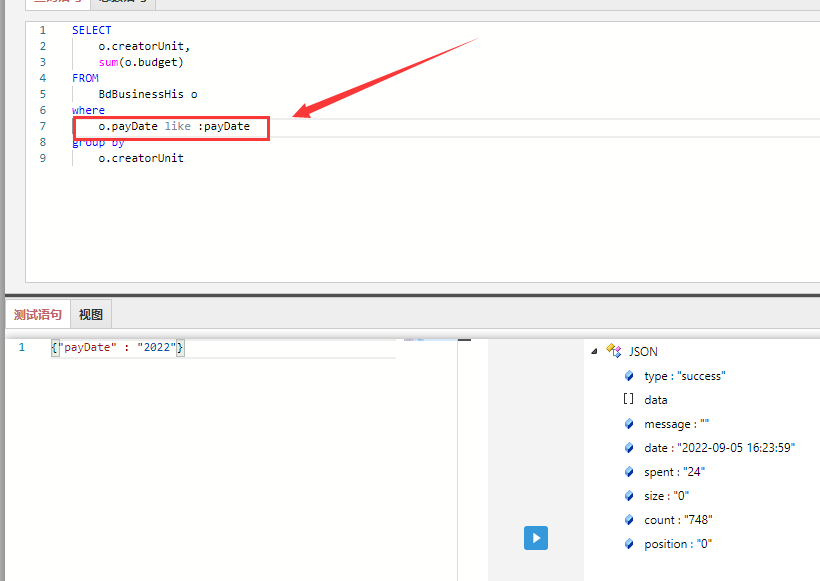Run the test statement with play button
The height and width of the screenshot is (581, 820).
(536, 538)
